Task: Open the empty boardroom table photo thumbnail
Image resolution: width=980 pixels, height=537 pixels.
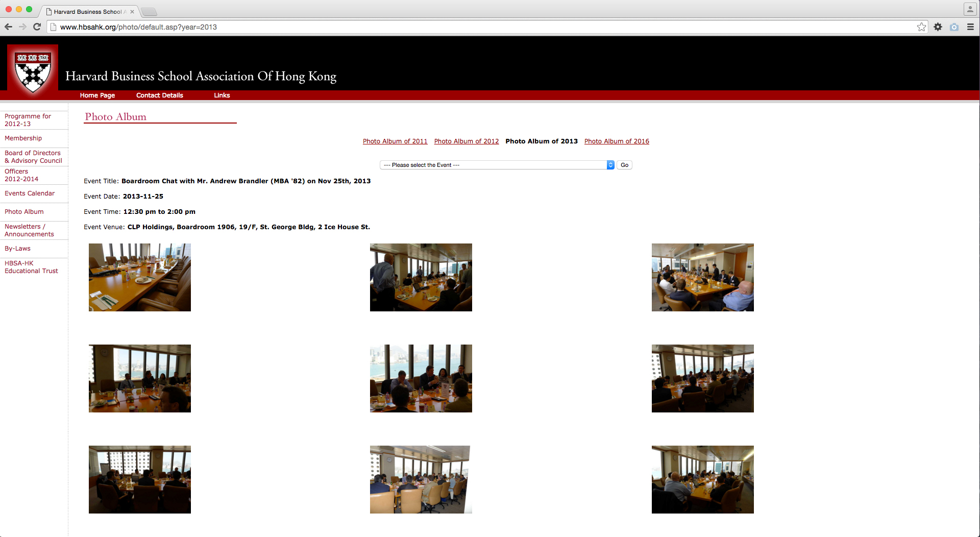Action: point(140,277)
